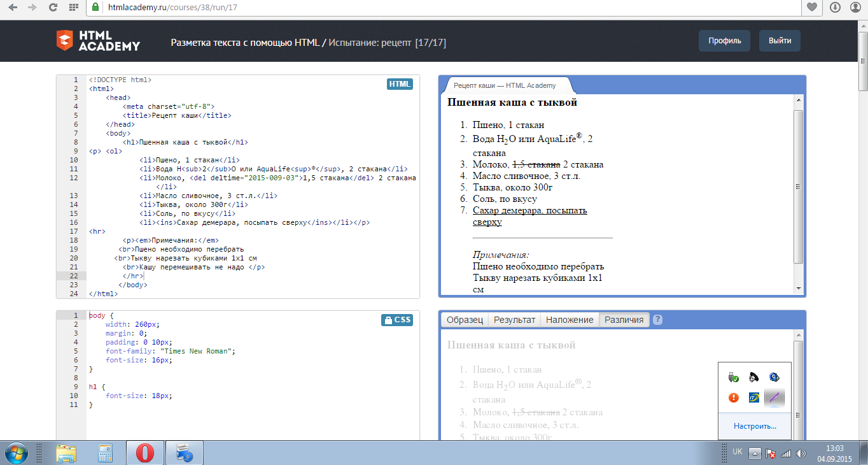This screenshot has height=465, width=868.
Task: Click the Выйти logout button
Action: tap(780, 41)
